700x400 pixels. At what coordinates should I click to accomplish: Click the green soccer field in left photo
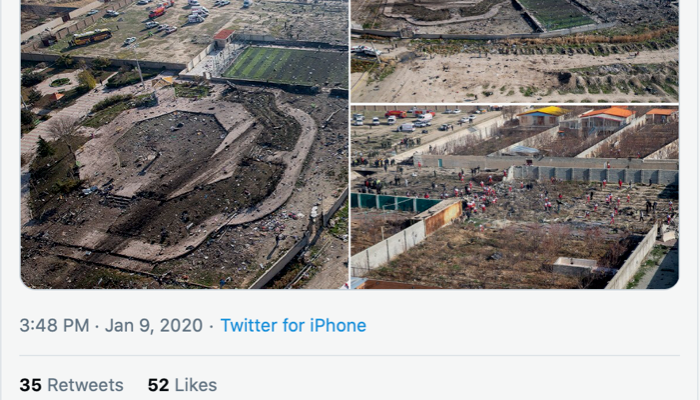coord(285,66)
